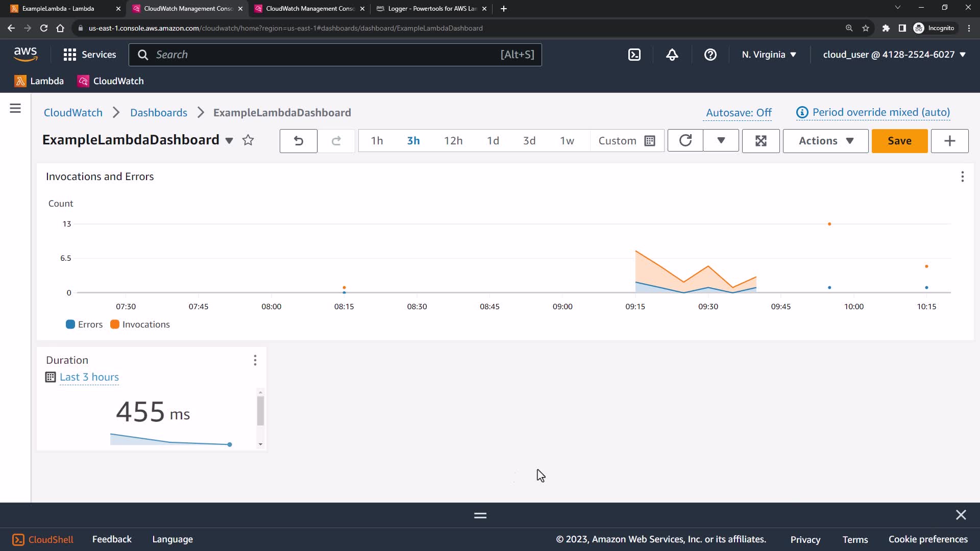
Task: Open Duration widget three-dot menu
Action: [255, 360]
